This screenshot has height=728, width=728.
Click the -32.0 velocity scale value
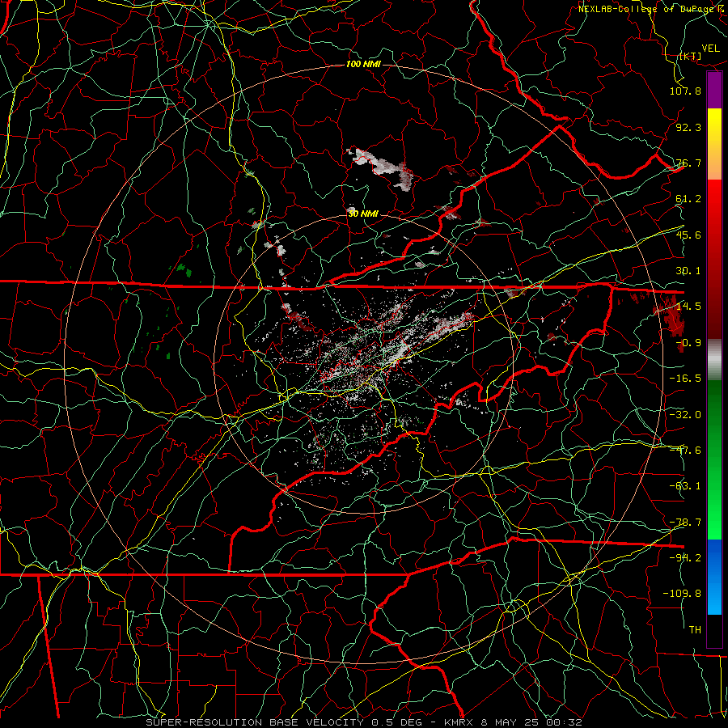pyautogui.click(x=685, y=415)
